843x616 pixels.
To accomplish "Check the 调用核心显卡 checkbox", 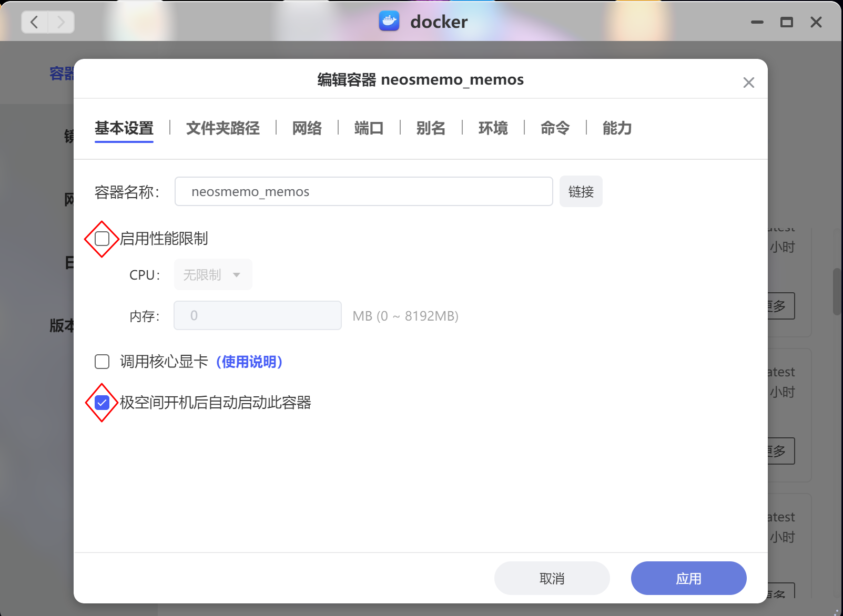I will tap(102, 362).
